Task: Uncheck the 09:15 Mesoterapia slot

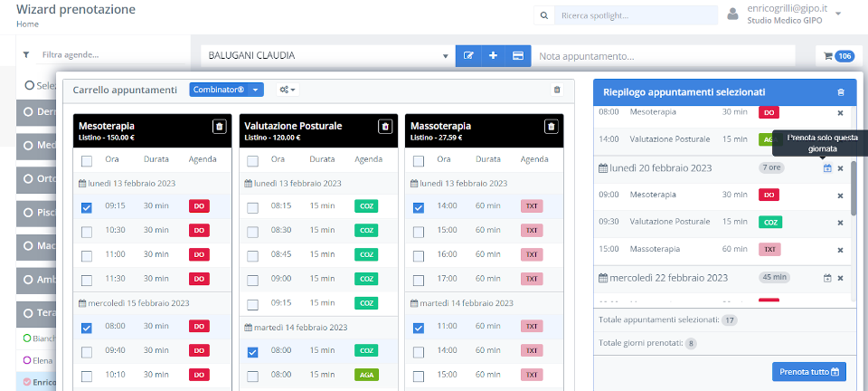Action: [87, 207]
